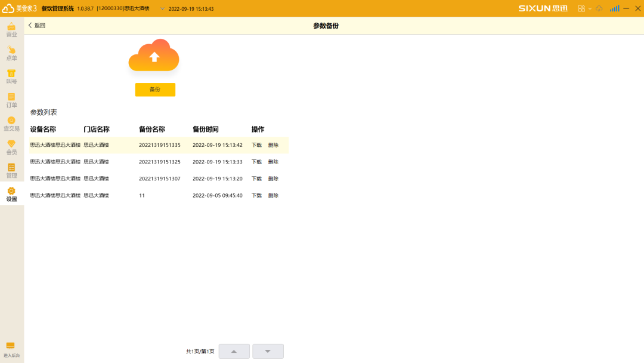Open the previous page arrow at bottom
The image size is (644, 363).
(x=234, y=351)
